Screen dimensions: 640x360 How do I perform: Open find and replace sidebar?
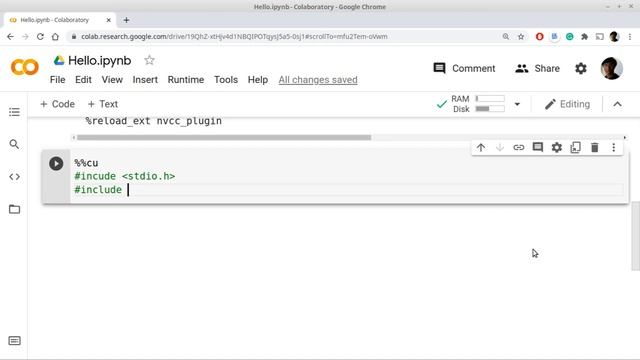pyautogui.click(x=14, y=144)
